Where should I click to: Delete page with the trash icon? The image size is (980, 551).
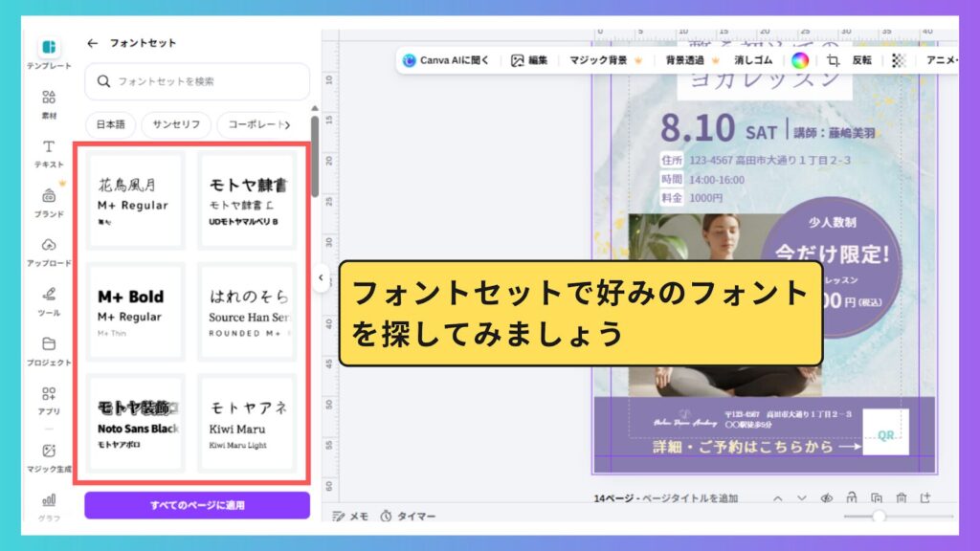[x=901, y=498]
